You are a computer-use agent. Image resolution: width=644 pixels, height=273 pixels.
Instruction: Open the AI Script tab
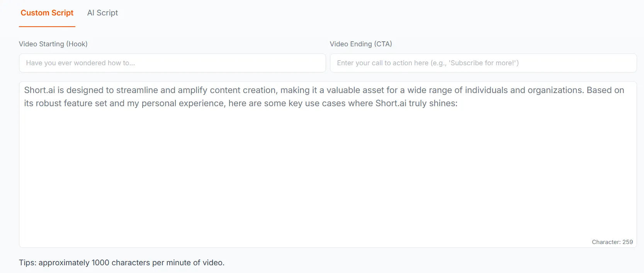[x=102, y=13]
